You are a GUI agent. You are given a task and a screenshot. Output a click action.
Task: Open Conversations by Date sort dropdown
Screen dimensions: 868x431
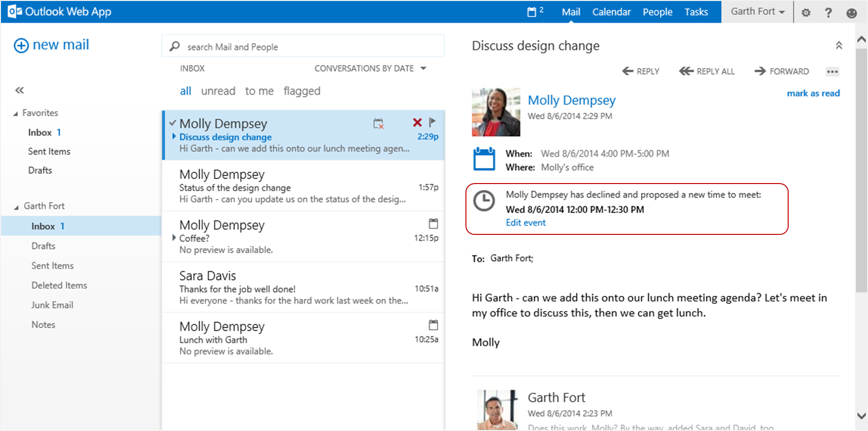[x=371, y=68]
